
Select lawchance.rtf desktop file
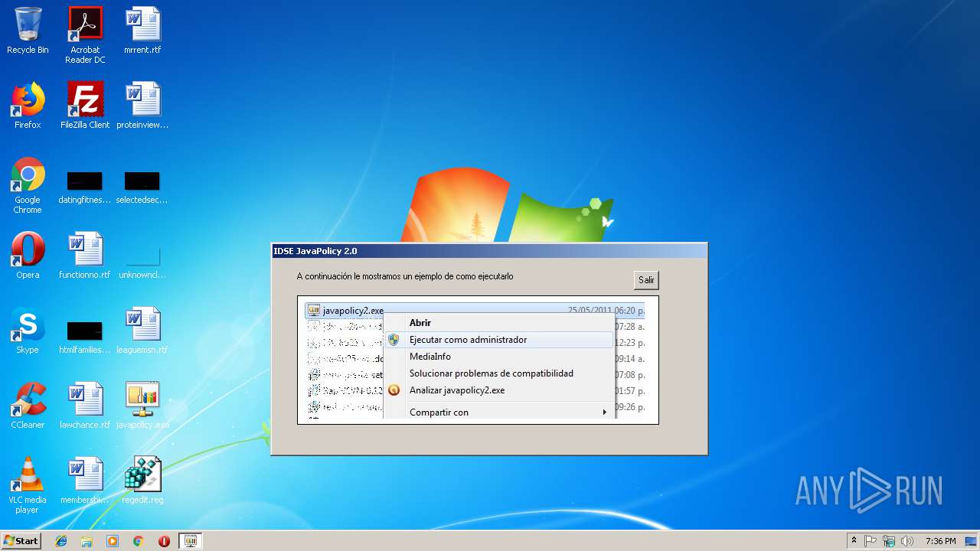click(85, 406)
